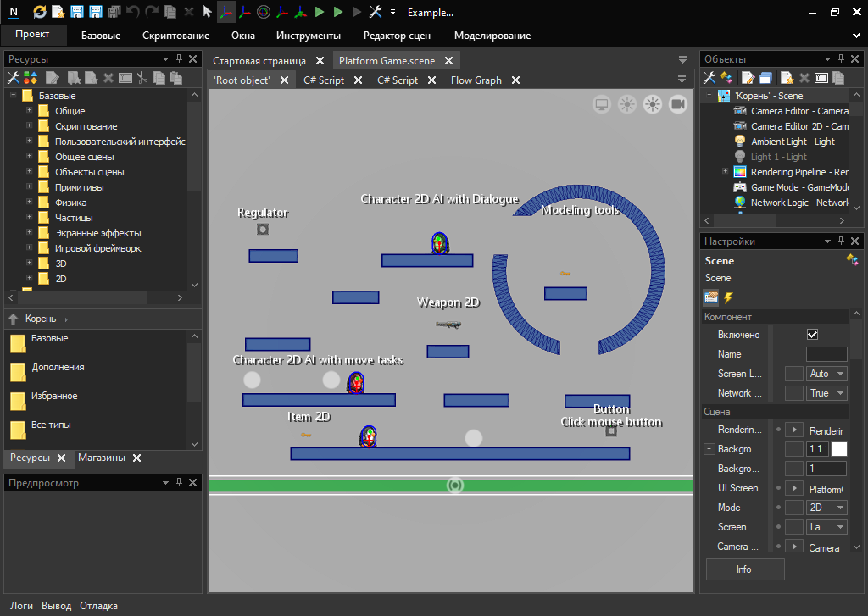Click the circular rotate tool in top toolbar
Screen dimensions: 868x616
pos(263,12)
